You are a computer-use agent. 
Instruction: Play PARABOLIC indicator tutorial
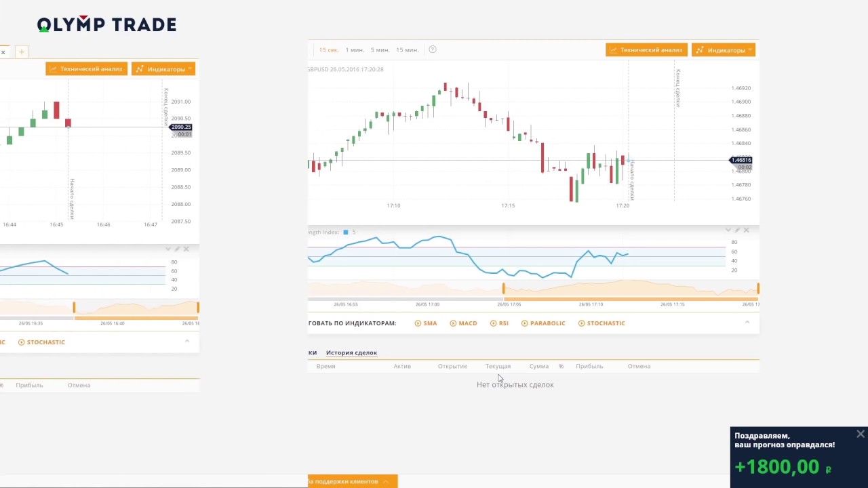coord(543,323)
